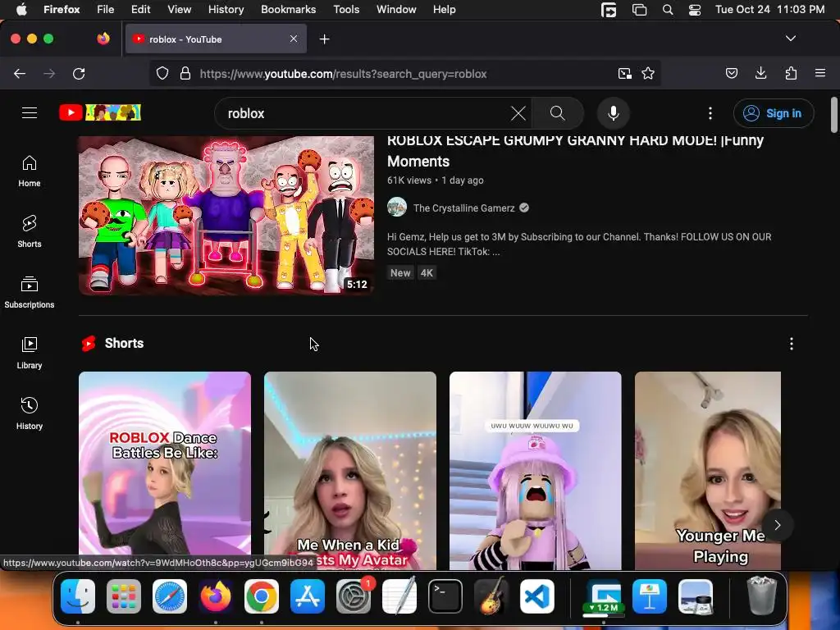The image size is (840, 630).
Task: Open Home in the YouTube sidebar
Action: tap(30, 171)
